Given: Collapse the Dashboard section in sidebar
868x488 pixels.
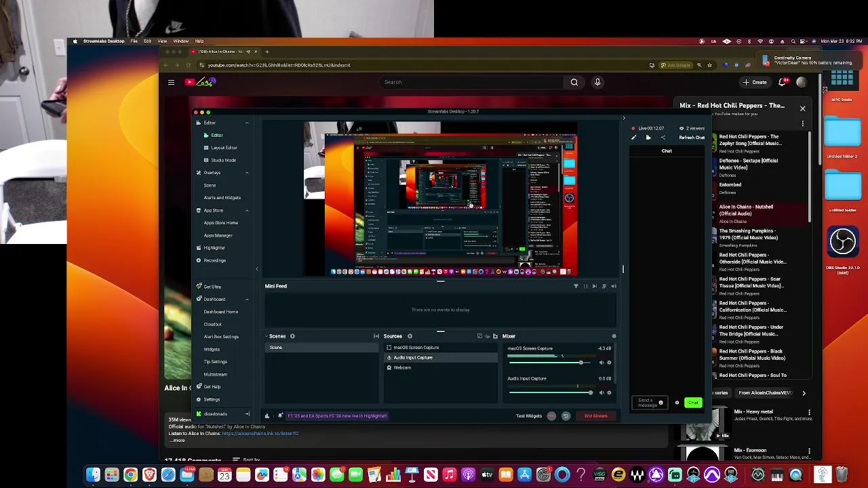Looking at the screenshot, I should 247,299.
